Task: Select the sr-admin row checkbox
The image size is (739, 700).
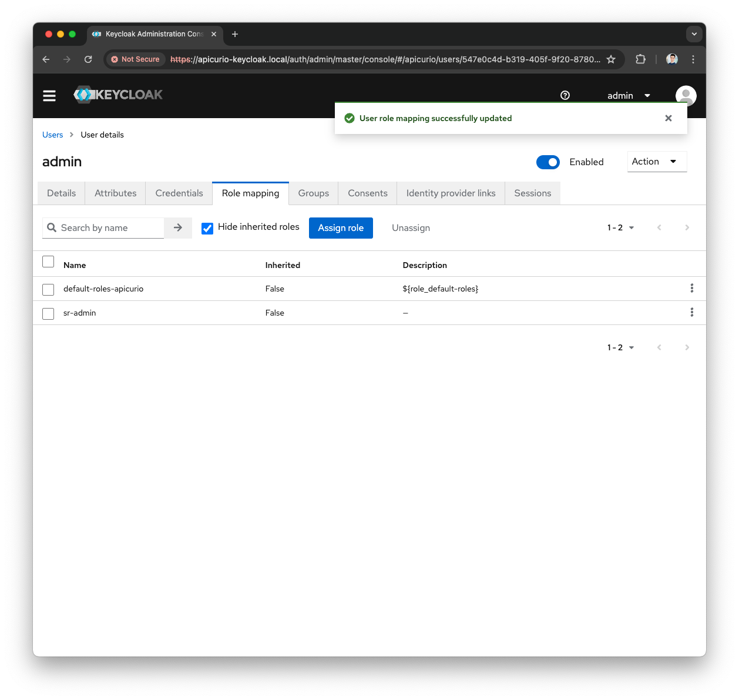Action: tap(48, 313)
